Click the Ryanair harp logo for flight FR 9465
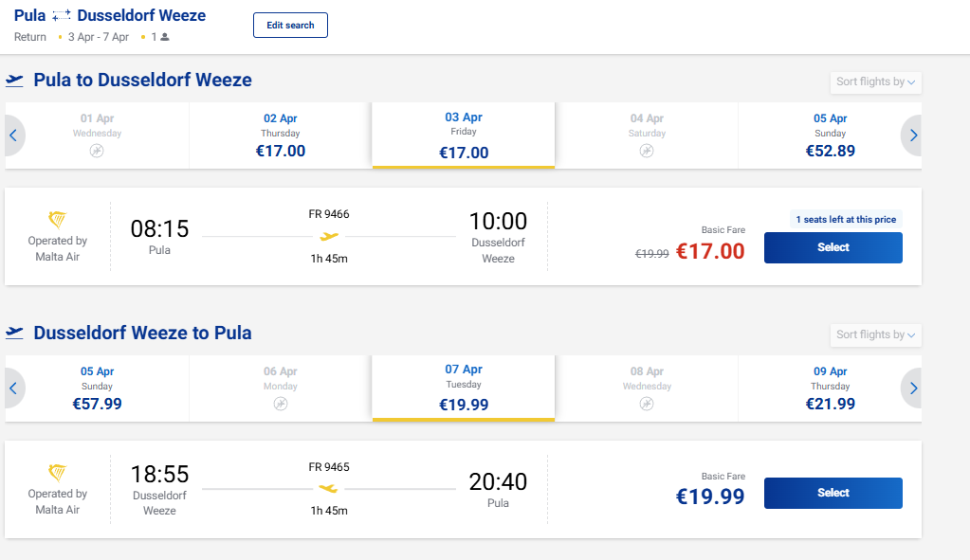 (57, 472)
